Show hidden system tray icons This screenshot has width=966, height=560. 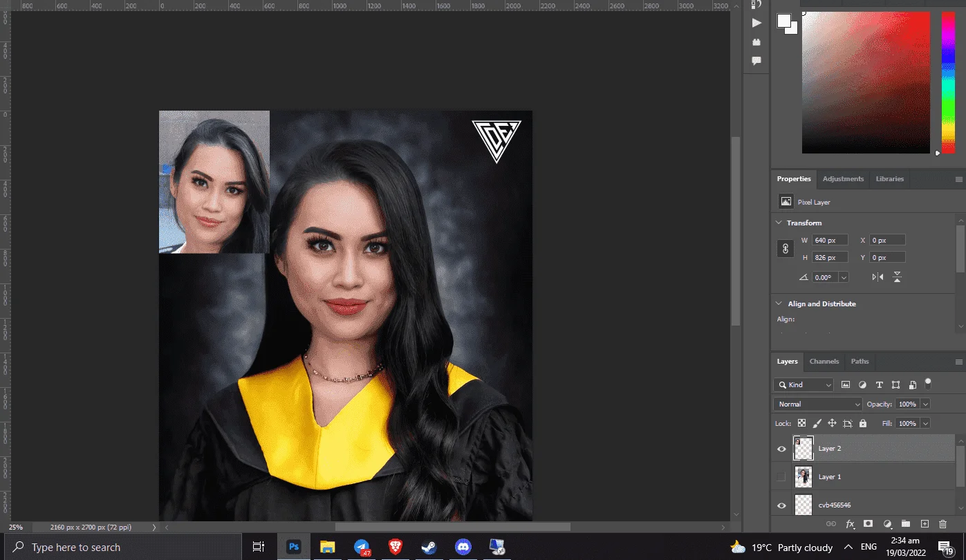[x=848, y=547]
